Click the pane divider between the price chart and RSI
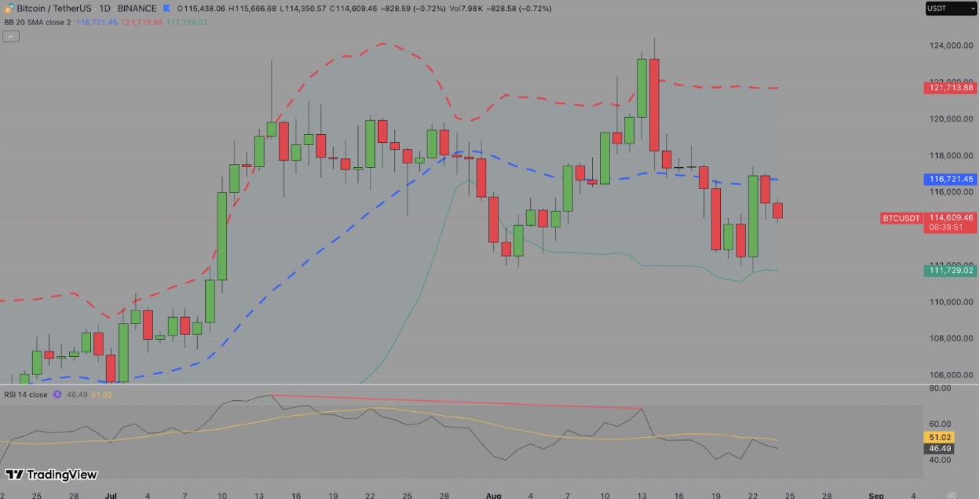This screenshot has height=499, width=980. 462,384
